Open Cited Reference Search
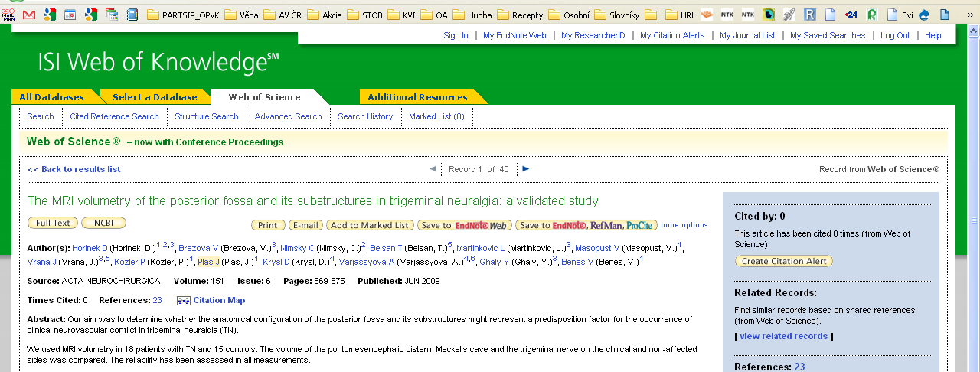980x372 pixels. 114,116
